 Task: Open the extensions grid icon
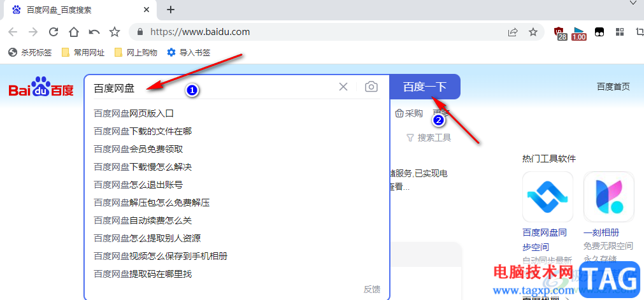[x=620, y=32]
